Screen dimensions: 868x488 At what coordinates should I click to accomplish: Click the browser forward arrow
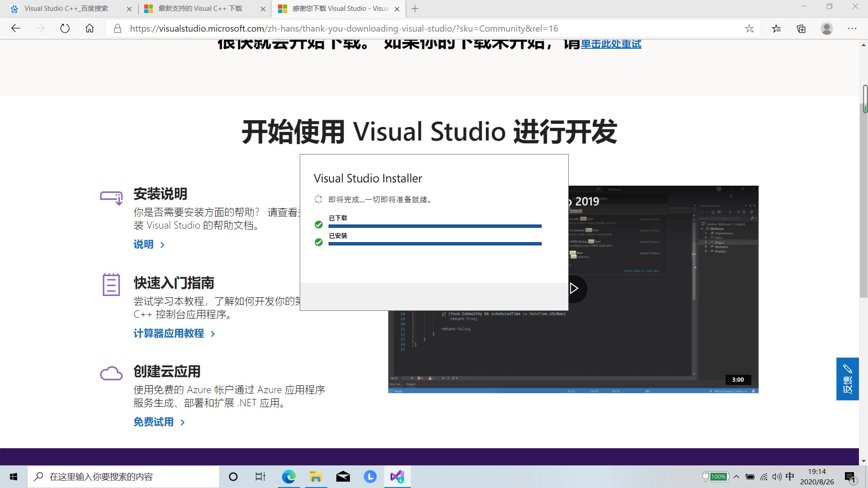[40, 28]
